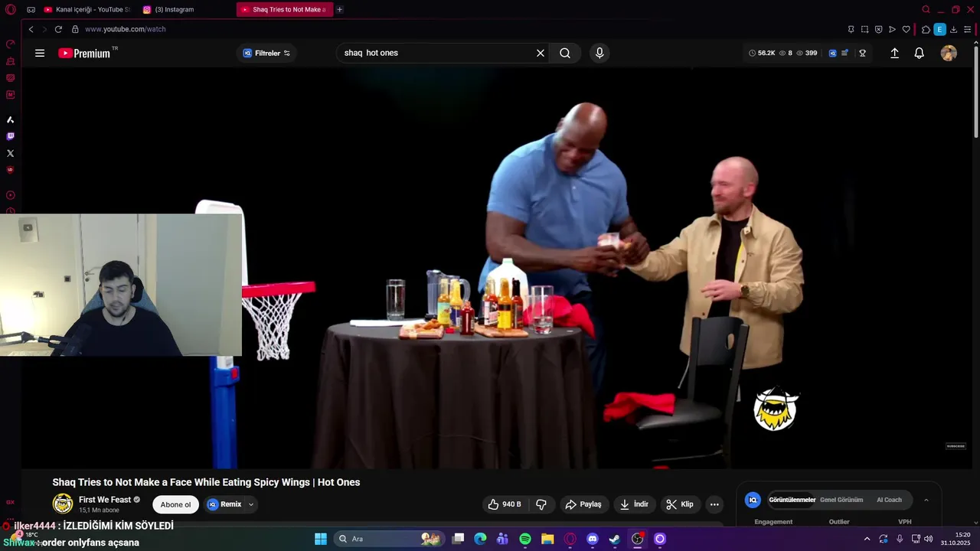Open the account avatar menu
The height and width of the screenshot is (551, 980).
pos(949,53)
